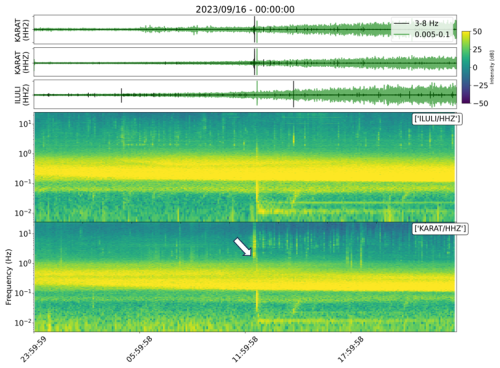Viewport: 500px width, 368px height.
Task: Click the 'KARAT (HH2)' axis label
Action: 22,30
